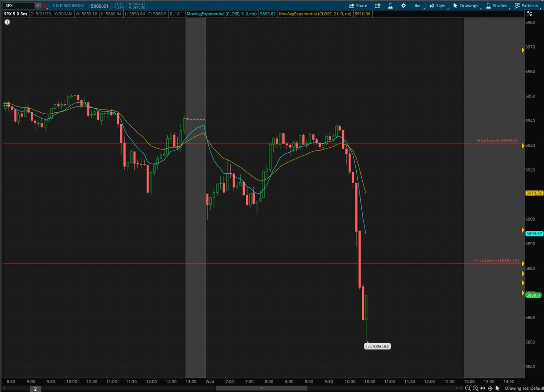Click the Wed date label on time axis
Screen dimensions: 544x392
tap(210, 382)
